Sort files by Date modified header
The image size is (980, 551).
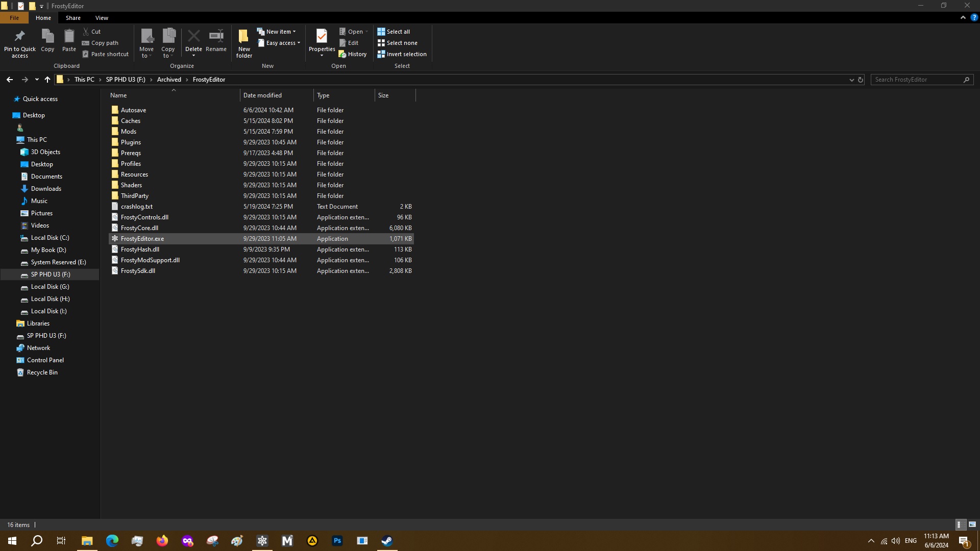[x=262, y=95]
